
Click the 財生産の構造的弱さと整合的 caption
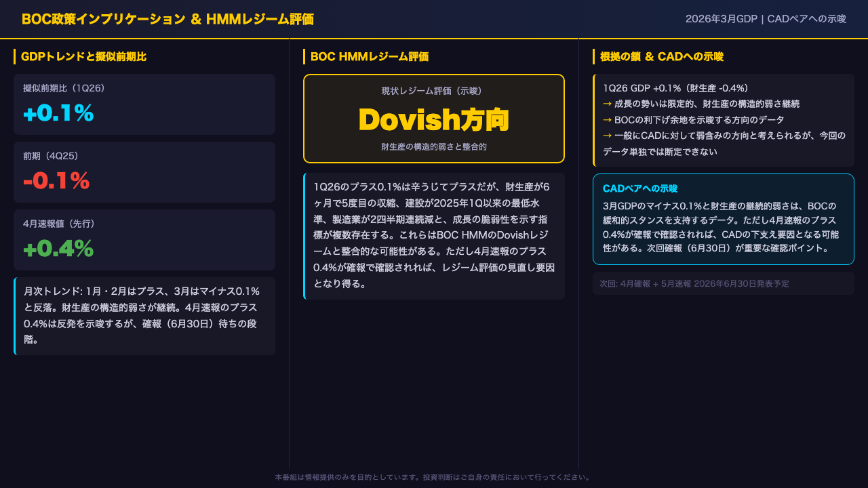pos(434,146)
